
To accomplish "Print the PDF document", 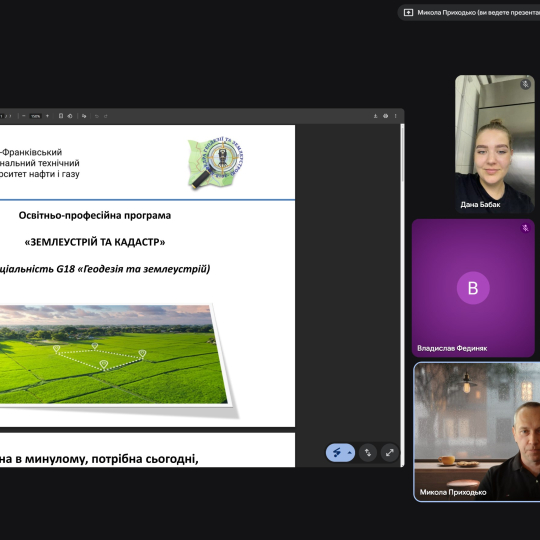I will (385, 116).
